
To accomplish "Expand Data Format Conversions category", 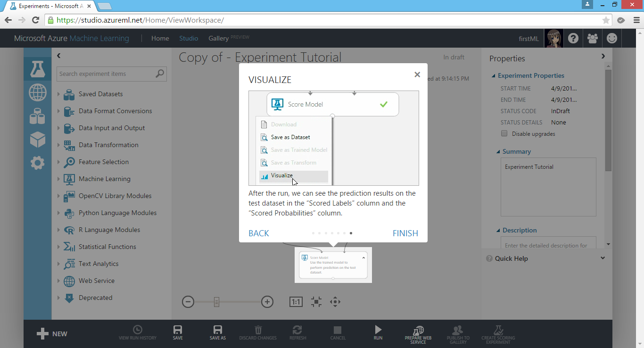I will tap(59, 111).
